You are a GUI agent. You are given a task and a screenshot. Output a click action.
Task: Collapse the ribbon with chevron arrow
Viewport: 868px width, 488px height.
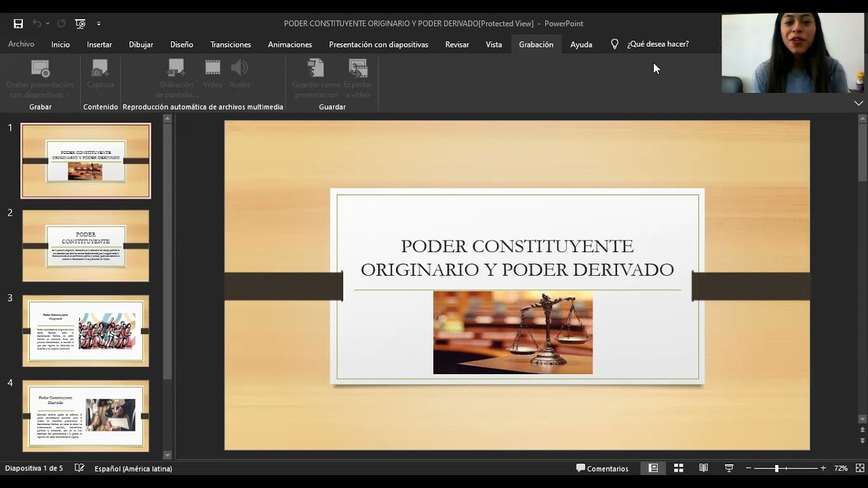coord(859,103)
